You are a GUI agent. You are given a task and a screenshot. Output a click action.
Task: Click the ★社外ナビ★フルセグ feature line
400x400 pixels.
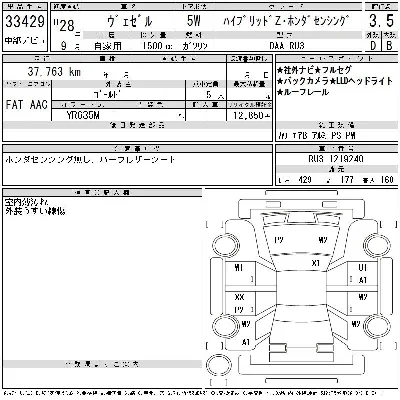(314, 70)
